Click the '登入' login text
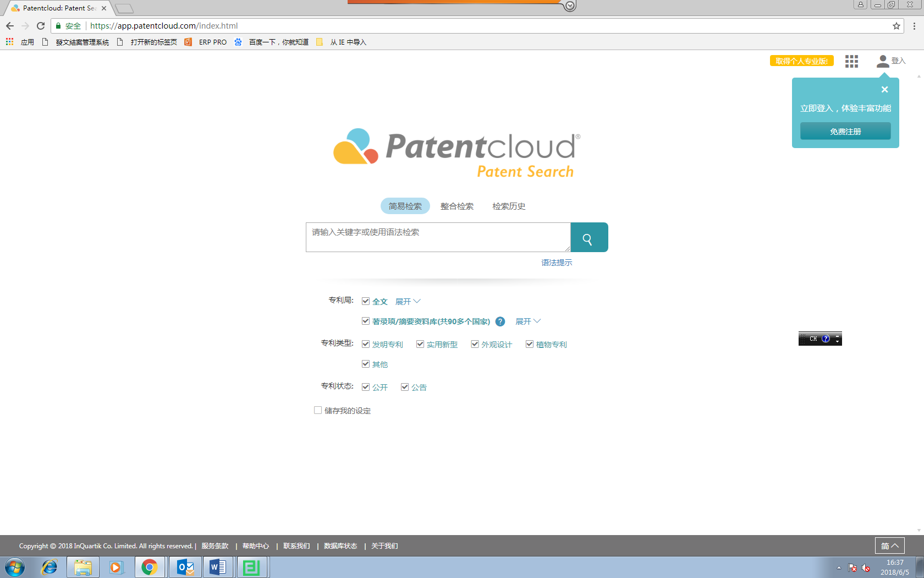Image resolution: width=924 pixels, height=578 pixels. [898, 61]
